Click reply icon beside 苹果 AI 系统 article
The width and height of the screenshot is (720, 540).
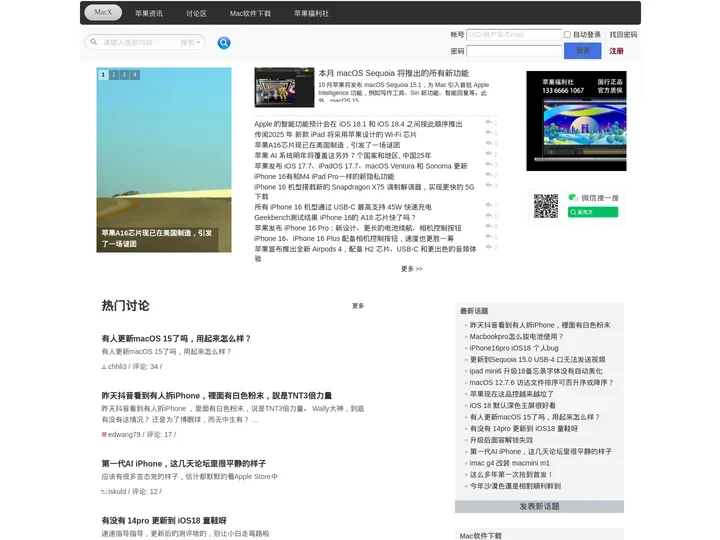(x=489, y=154)
